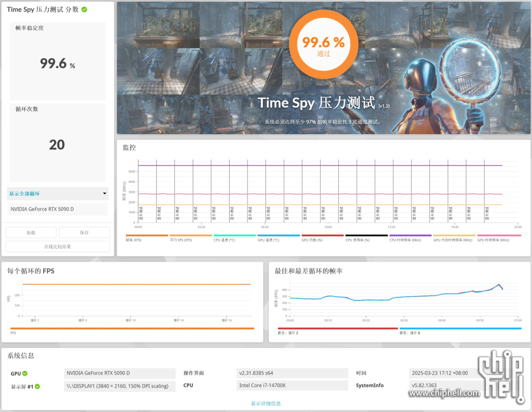Click the 循环 18 label on FPS chart axis
This screenshot has width=532, height=412.
[x=227, y=320]
